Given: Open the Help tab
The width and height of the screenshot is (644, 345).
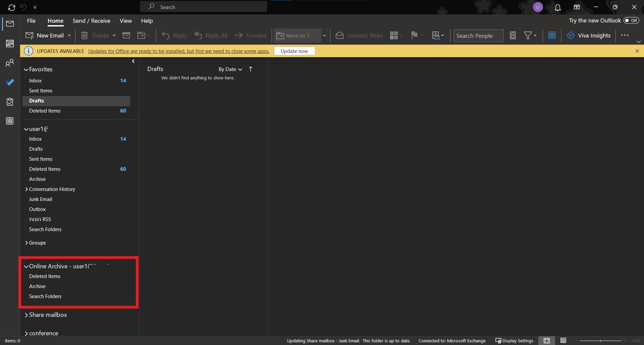Looking at the screenshot, I should [x=147, y=21].
